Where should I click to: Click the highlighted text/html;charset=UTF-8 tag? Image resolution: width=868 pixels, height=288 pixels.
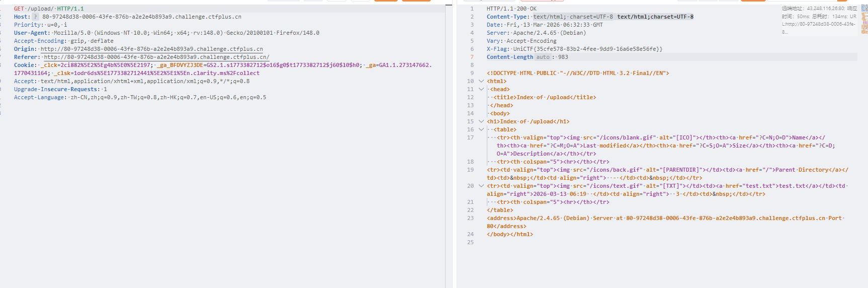pyautogui.click(x=655, y=17)
